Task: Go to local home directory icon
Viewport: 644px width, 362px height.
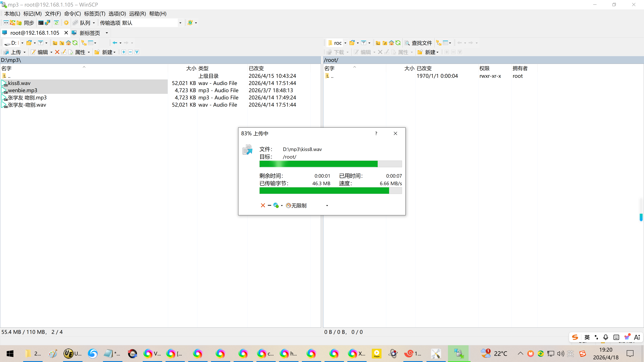Action: [68, 43]
